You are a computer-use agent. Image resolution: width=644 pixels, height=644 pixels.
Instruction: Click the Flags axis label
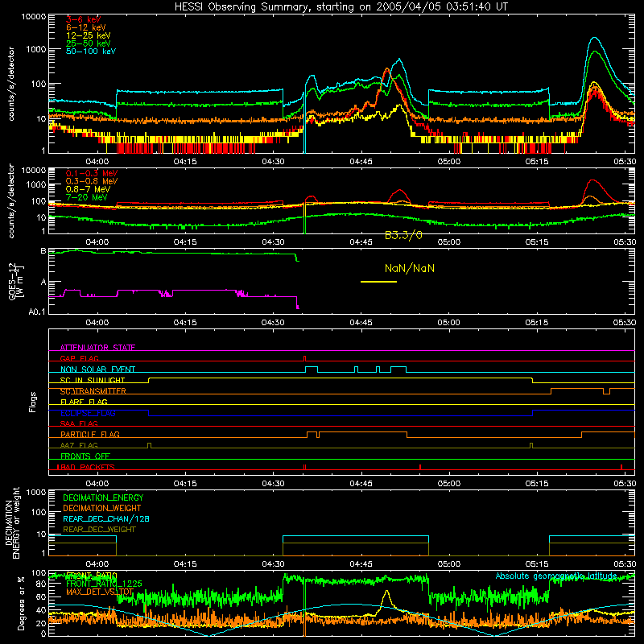[33, 402]
